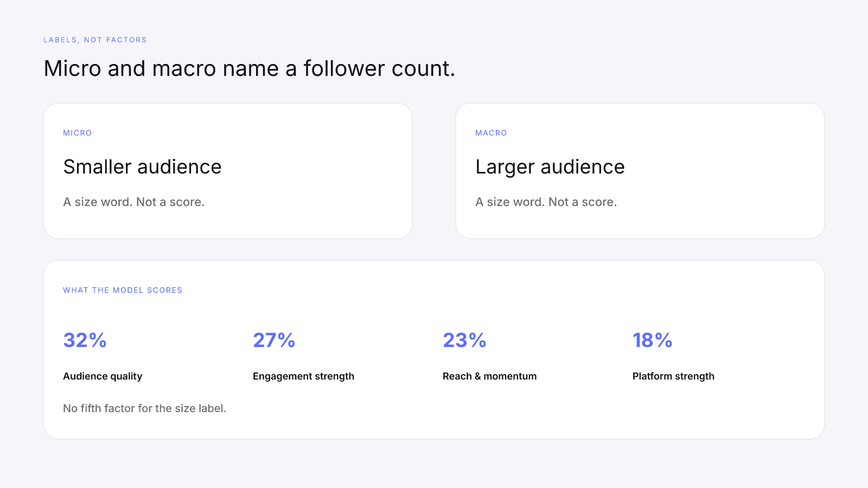Image resolution: width=868 pixels, height=488 pixels.
Task: Click the 'Platform strength' label
Action: click(x=673, y=376)
